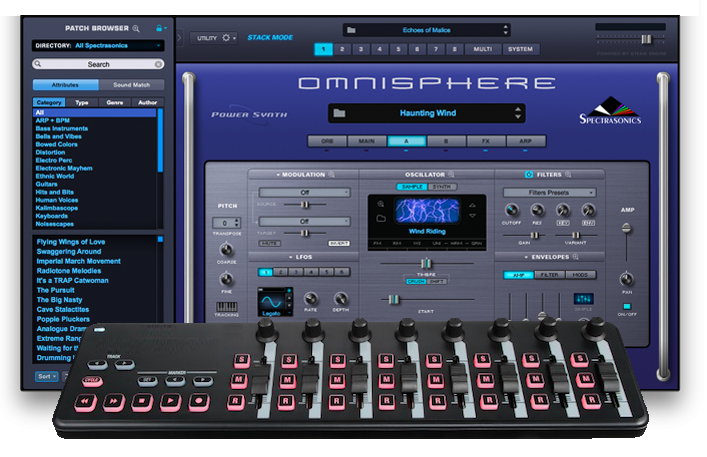Select previous soundsource with up arrow

coord(472,205)
